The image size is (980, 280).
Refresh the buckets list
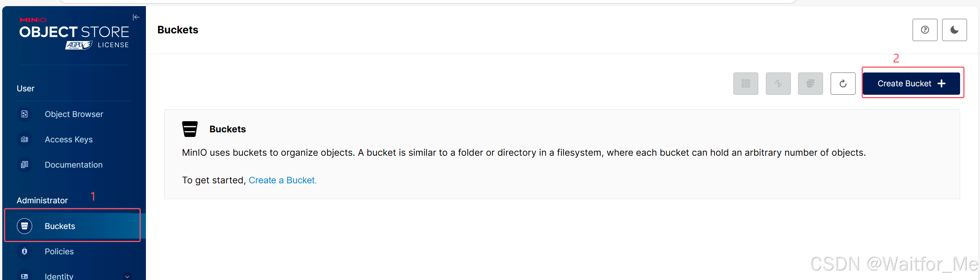843,84
